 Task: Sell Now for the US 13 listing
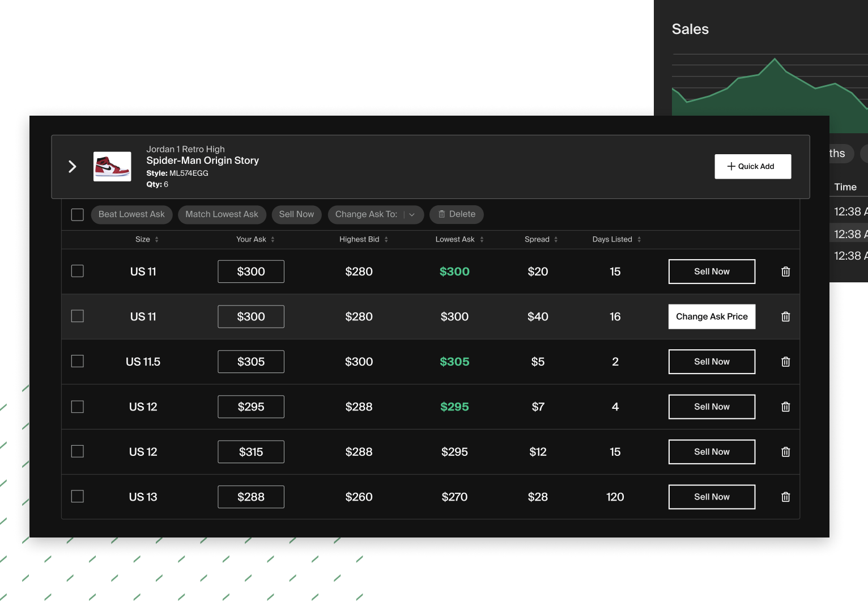click(712, 497)
